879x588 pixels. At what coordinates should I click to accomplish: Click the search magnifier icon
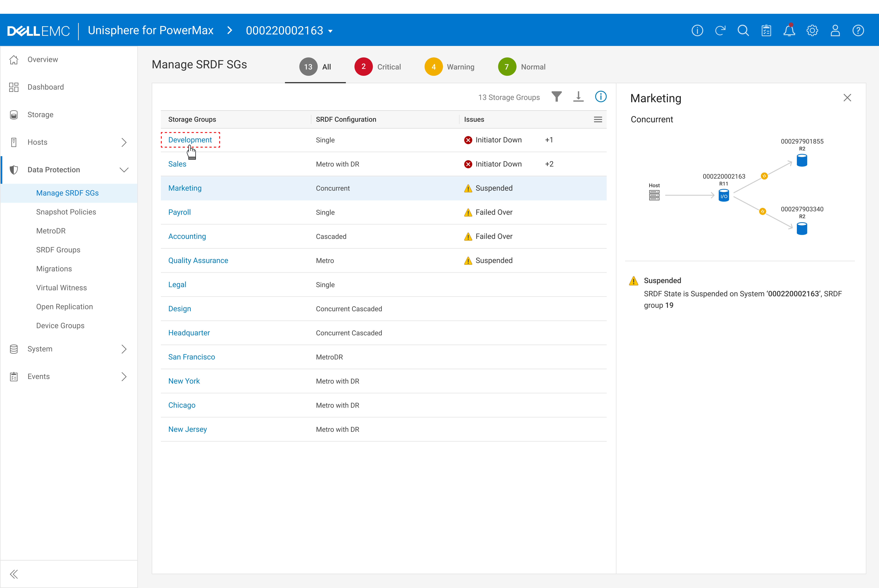pyautogui.click(x=743, y=30)
